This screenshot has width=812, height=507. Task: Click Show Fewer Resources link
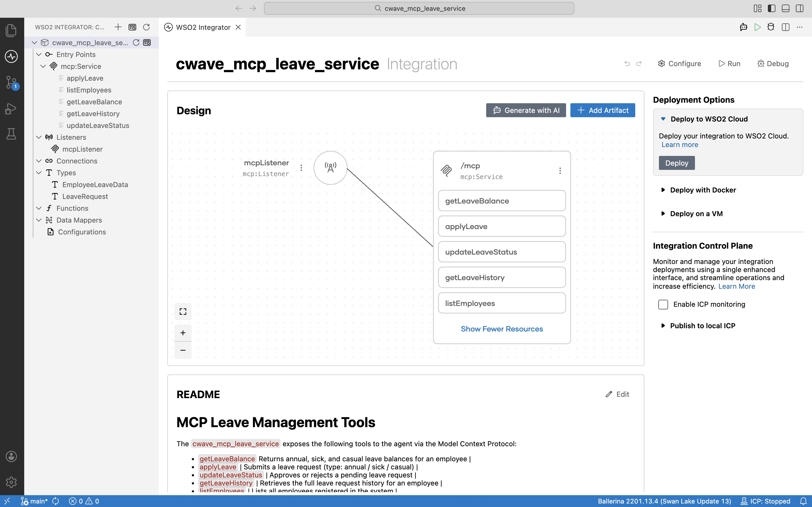pyautogui.click(x=502, y=329)
